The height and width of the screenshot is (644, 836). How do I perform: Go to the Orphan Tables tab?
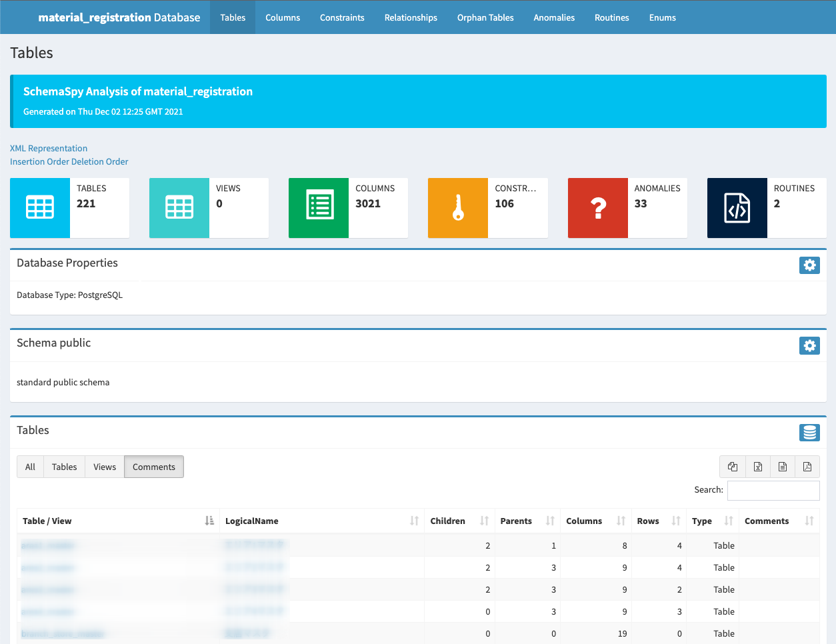click(x=485, y=17)
